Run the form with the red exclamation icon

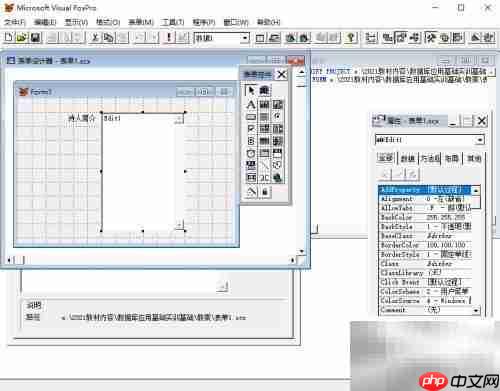click(169, 37)
